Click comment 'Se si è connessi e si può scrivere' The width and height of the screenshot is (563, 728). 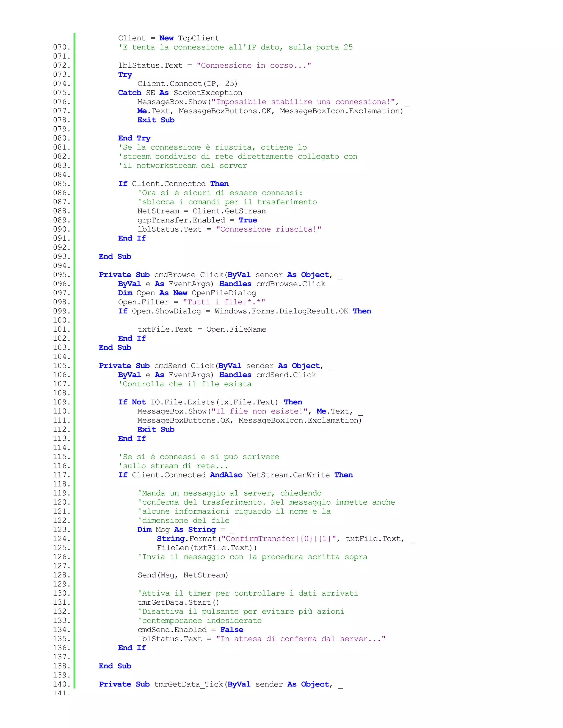pyautogui.click(x=198, y=457)
